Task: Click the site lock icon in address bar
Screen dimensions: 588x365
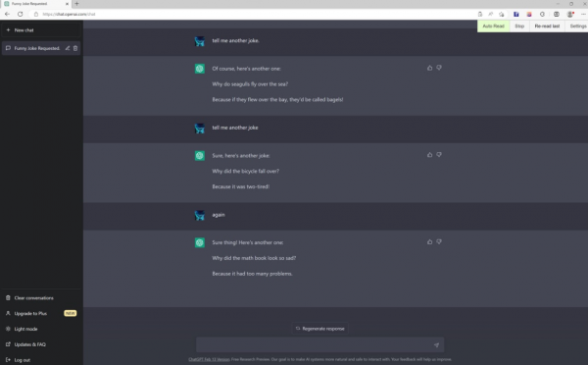Action: click(36, 15)
